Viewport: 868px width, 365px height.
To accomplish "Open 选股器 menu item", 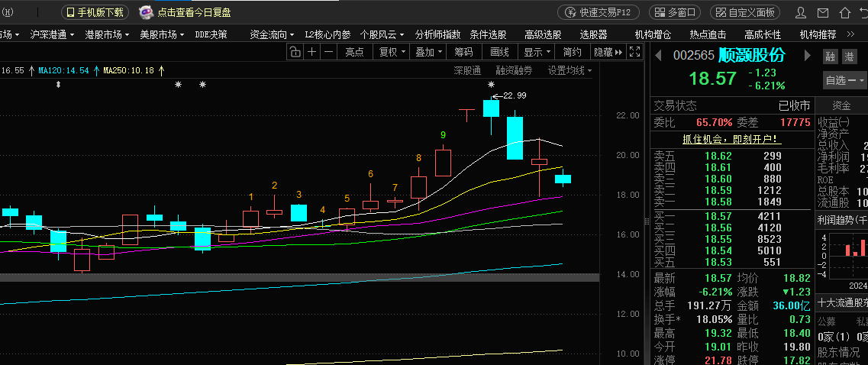I will point(593,34).
